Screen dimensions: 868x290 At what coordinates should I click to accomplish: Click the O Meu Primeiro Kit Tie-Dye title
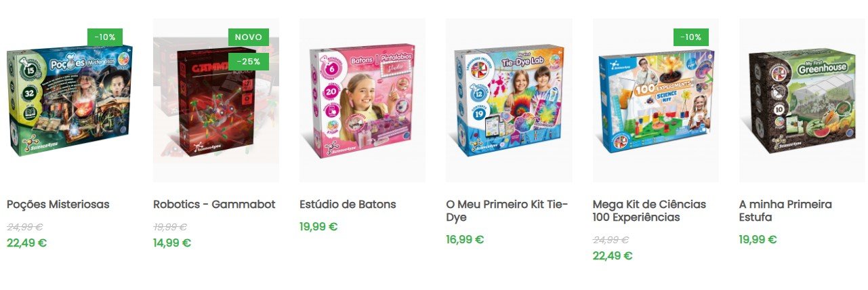[507, 211]
